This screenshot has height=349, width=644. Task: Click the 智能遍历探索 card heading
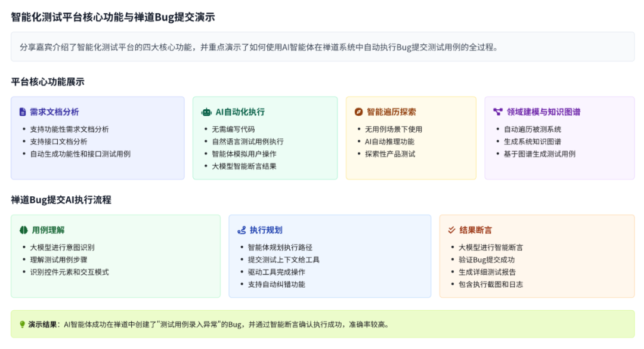pyautogui.click(x=391, y=112)
